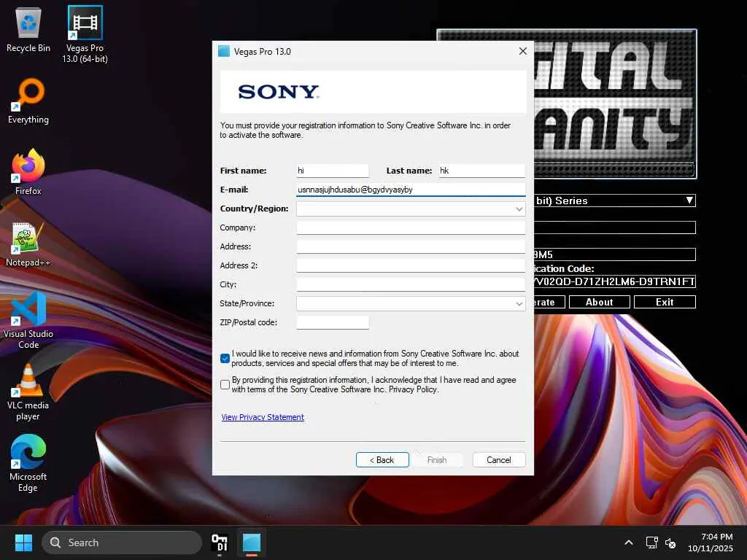Select the Firefox desktop shortcut

(x=28, y=172)
